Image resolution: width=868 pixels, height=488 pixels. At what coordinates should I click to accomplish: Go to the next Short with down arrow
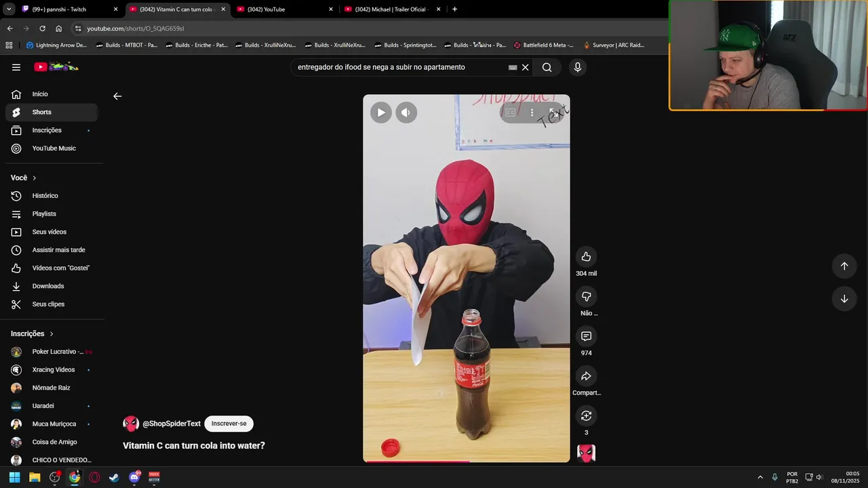844,299
